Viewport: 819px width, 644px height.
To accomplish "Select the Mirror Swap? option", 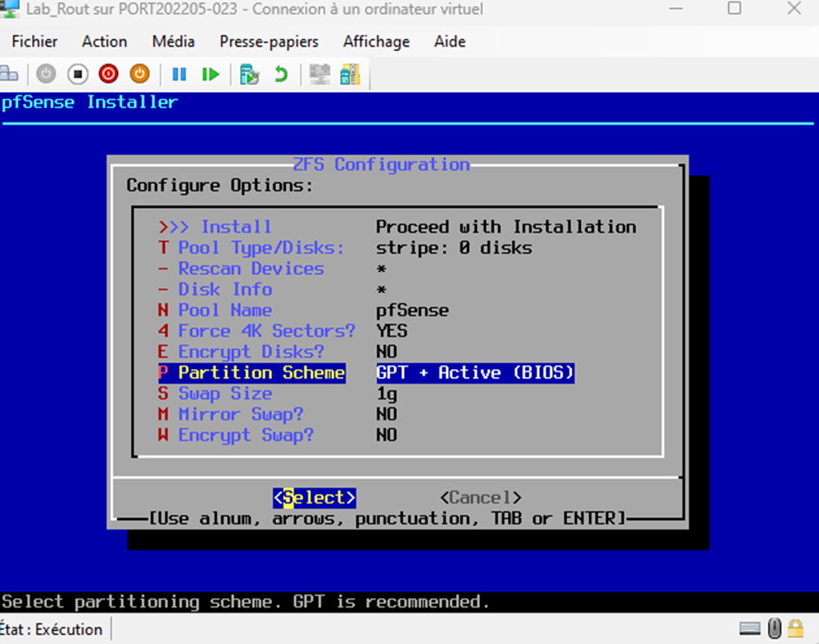I will (277, 414).
